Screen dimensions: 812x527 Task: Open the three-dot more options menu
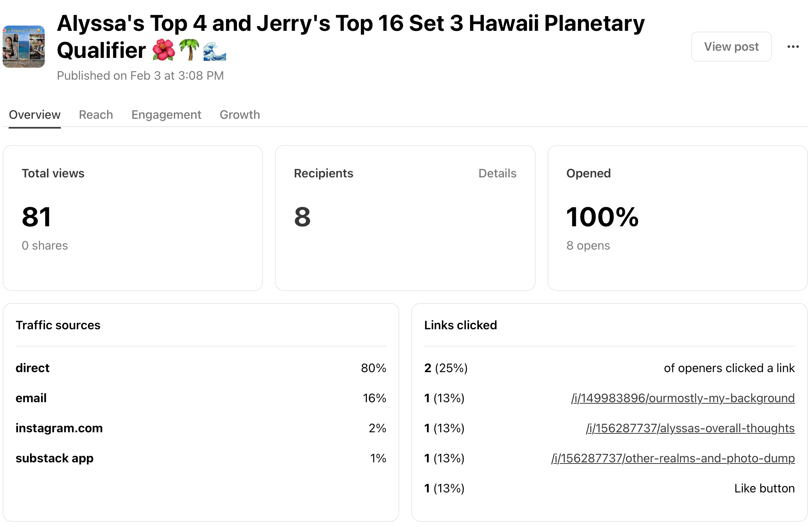793,47
